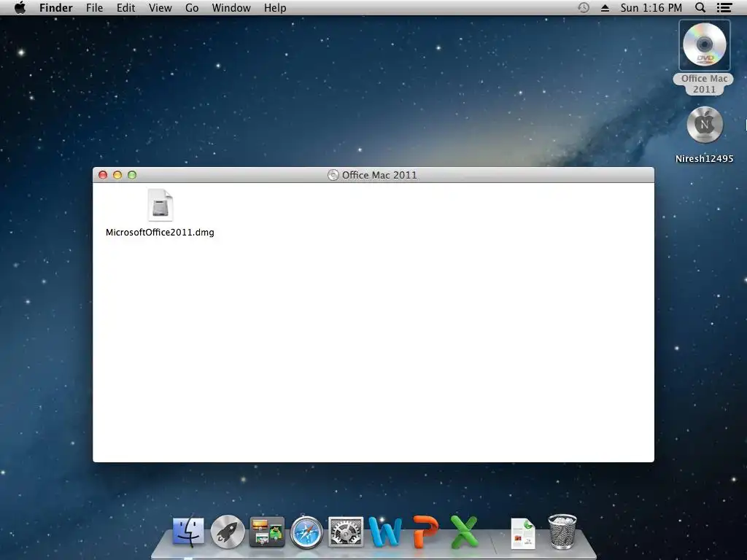The height and width of the screenshot is (560, 747).
Task: Close the Office Mac 2011 window
Action: point(102,175)
